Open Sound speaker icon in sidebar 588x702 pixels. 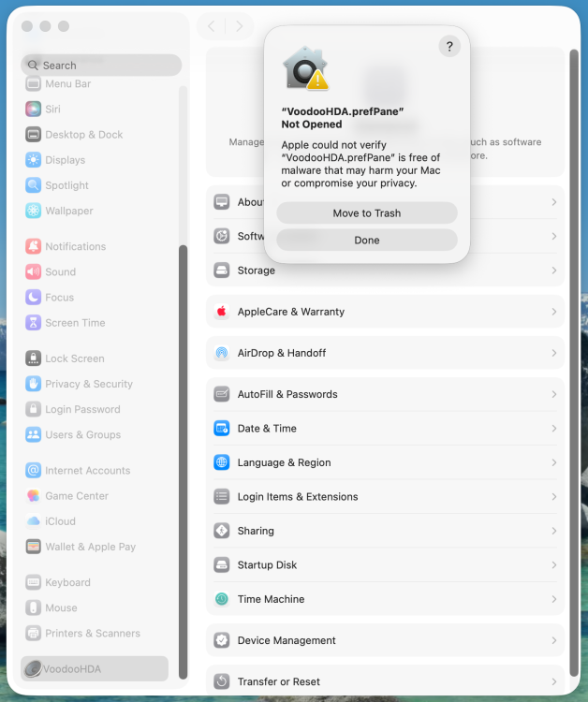click(33, 271)
